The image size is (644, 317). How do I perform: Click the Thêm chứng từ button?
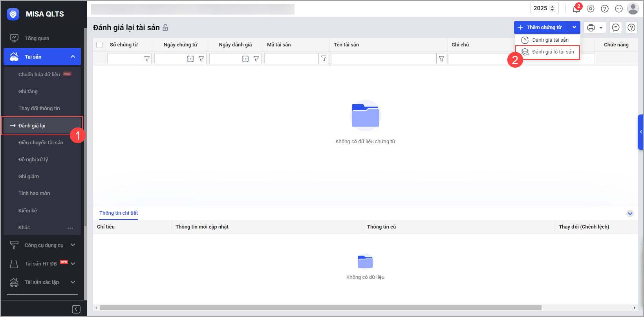pos(541,28)
